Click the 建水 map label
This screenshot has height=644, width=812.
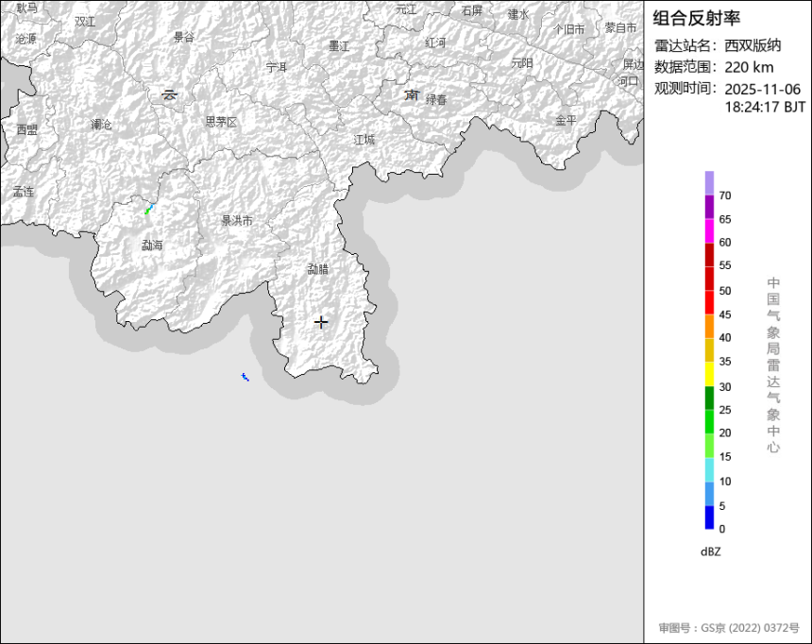click(x=518, y=14)
